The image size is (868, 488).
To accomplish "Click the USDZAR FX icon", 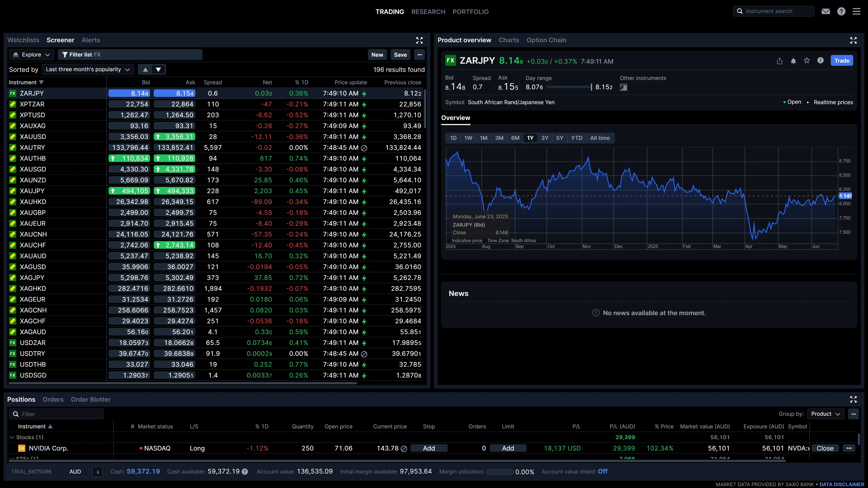I will 13,343.
